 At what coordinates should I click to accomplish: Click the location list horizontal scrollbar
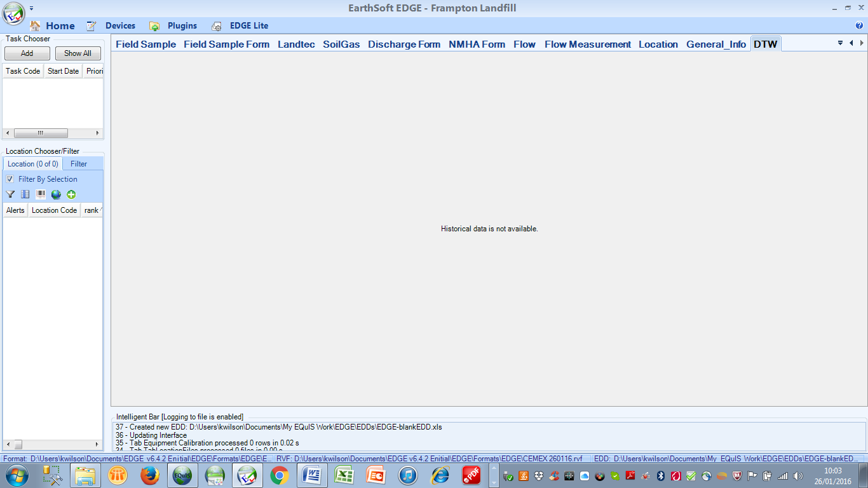[53, 445]
